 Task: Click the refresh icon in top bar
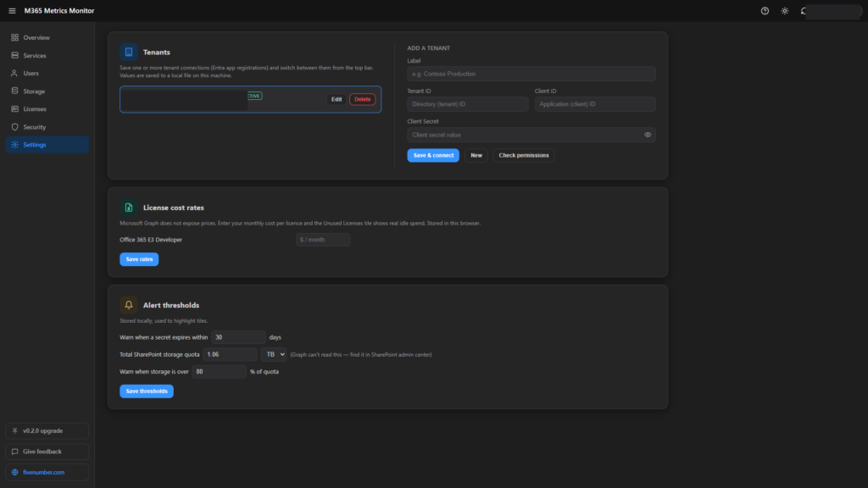click(804, 10)
